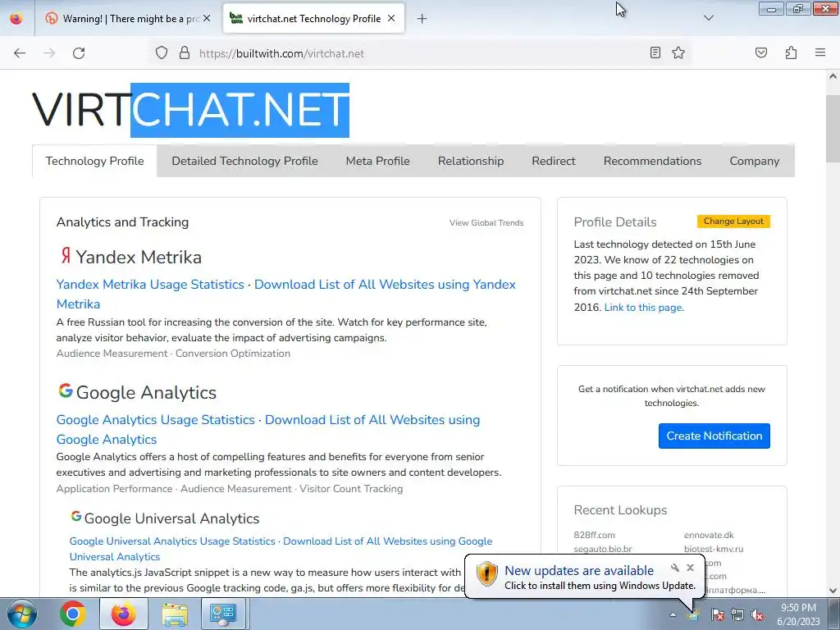This screenshot has height=630, width=840.
Task: Go forward to next page
Action: [x=49, y=53]
